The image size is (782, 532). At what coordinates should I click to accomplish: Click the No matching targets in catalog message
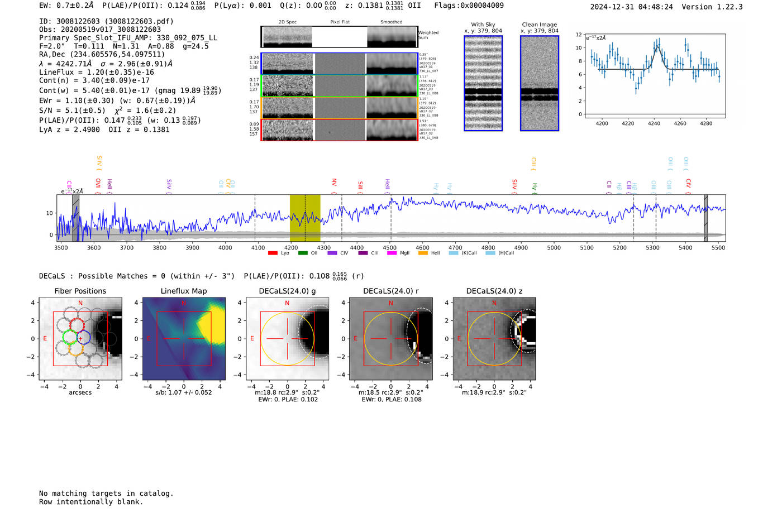point(106,493)
